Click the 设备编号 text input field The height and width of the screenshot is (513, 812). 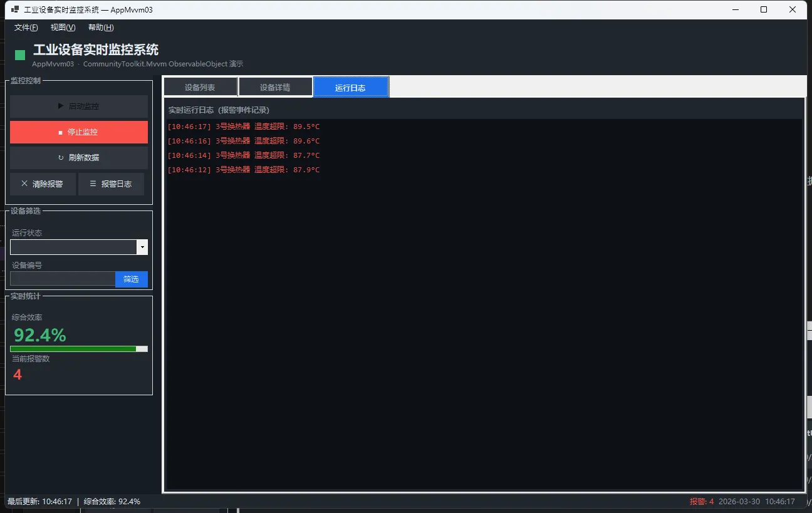(63, 279)
